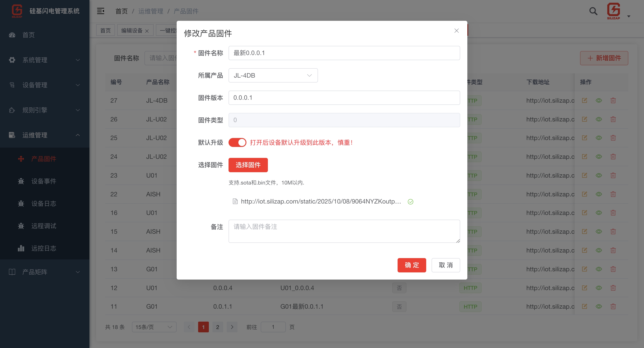The width and height of the screenshot is (644, 348).
Task: View details of U01 row via eye icon
Action: pyautogui.click(x=599, y=288)
